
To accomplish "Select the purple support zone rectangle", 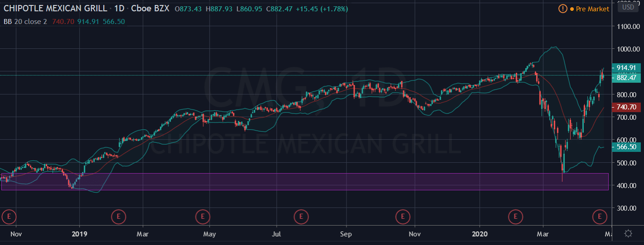I will [305, 181].
